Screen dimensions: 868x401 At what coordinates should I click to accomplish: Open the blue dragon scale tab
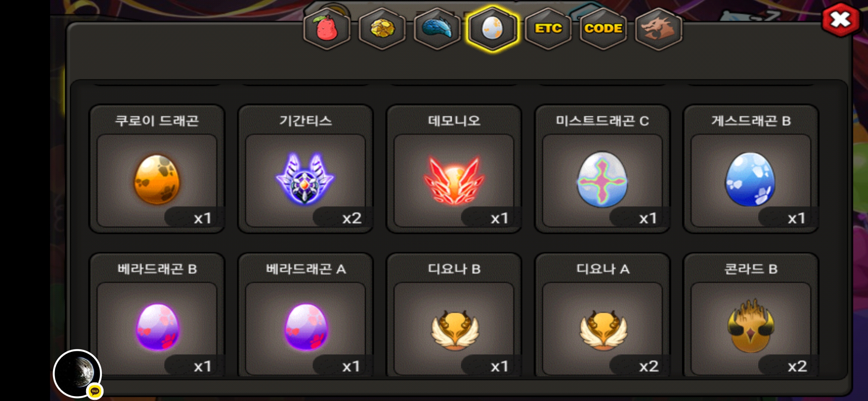tap(437, 29)
